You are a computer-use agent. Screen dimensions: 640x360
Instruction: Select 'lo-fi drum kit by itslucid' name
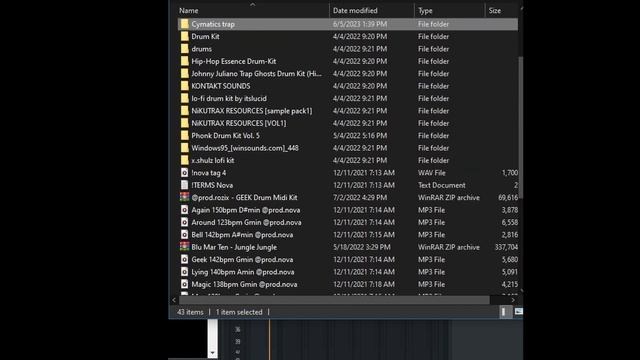pos(229,98)
